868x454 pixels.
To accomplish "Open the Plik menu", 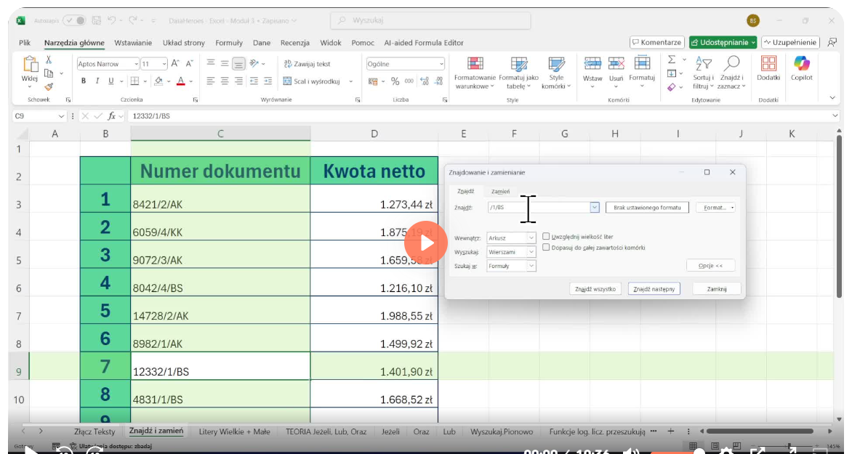I will [25, 43].
